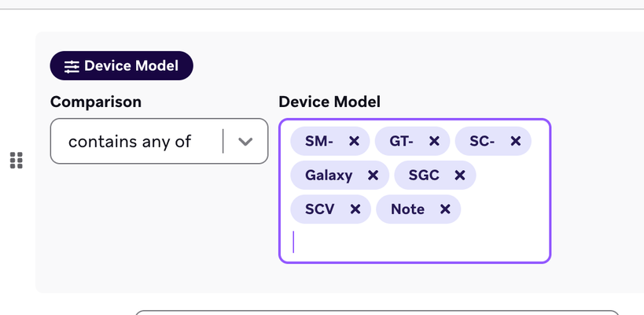Image resolution: width=644 pixels, height=315 pixels.
Task: Remove the SM- tag
Action: click(354, 142)
